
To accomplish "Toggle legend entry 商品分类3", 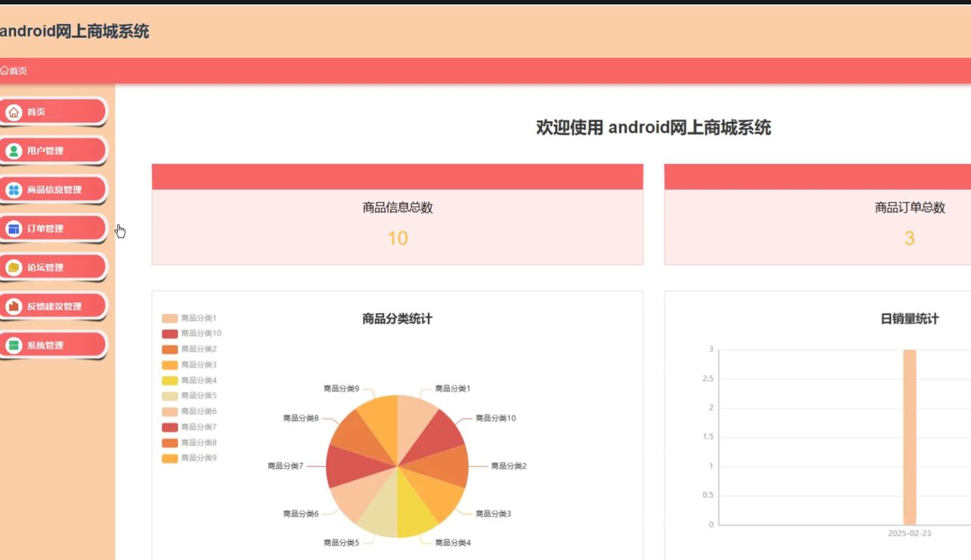I will pos(189,365).
